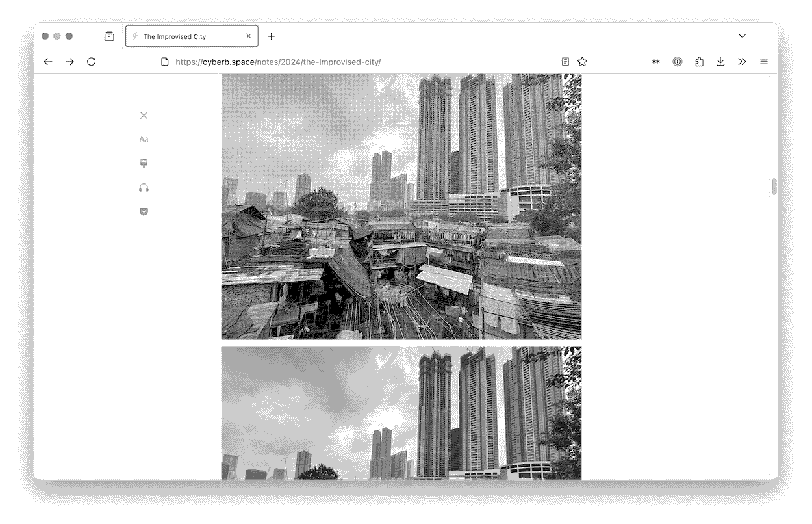The height and width of the screenshot is (524, 812).
Task: Save article to Pocket
Action: (144, 211)
